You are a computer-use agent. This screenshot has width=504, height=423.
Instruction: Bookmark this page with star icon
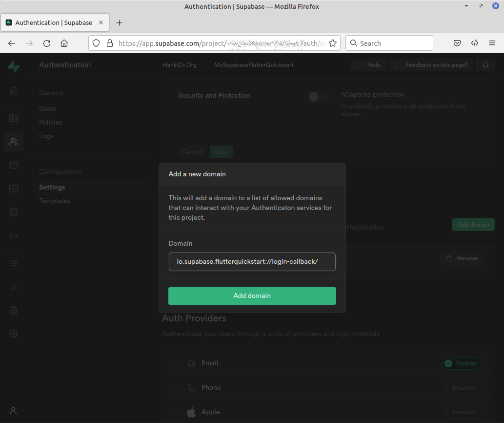(333, 43)
